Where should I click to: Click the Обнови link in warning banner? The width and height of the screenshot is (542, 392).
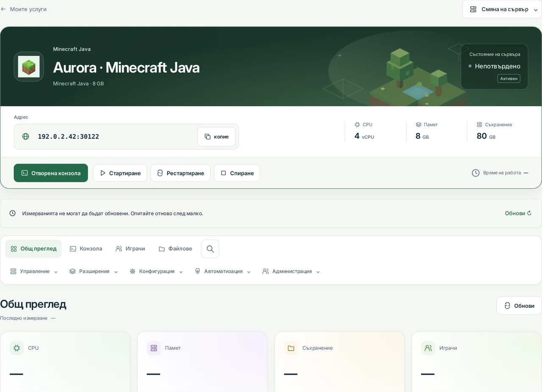[518, 213]
